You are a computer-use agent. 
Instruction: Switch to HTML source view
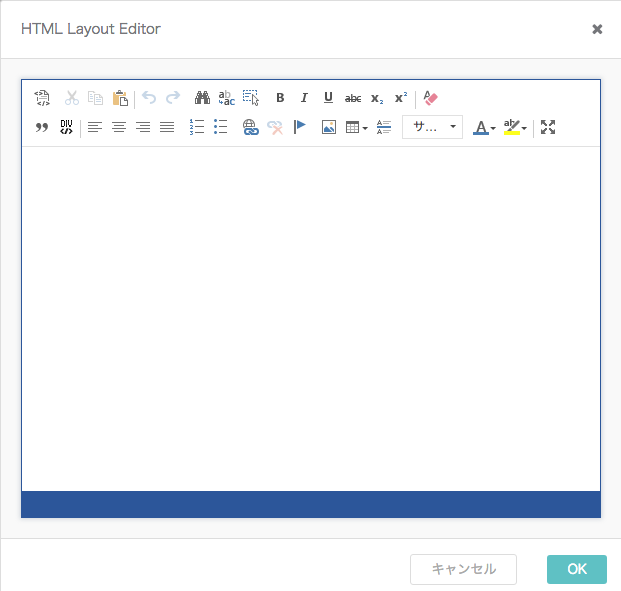[x=42, y=98]
